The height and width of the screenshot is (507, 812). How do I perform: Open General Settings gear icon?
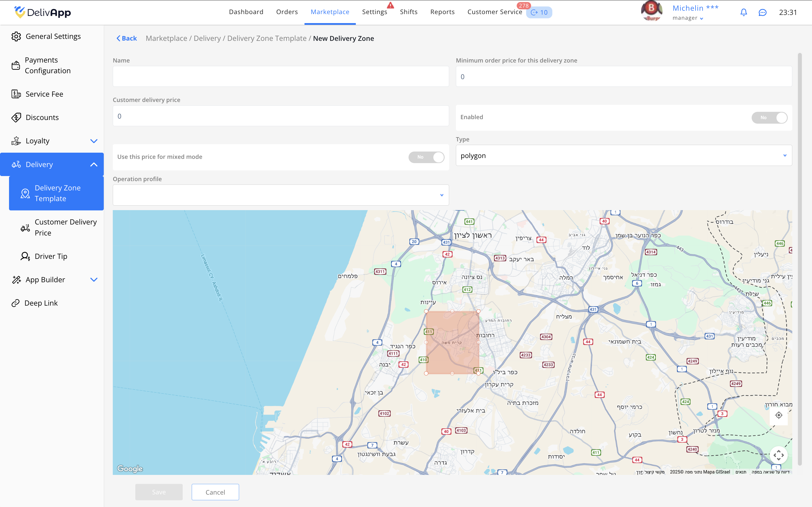coord(16,36)
